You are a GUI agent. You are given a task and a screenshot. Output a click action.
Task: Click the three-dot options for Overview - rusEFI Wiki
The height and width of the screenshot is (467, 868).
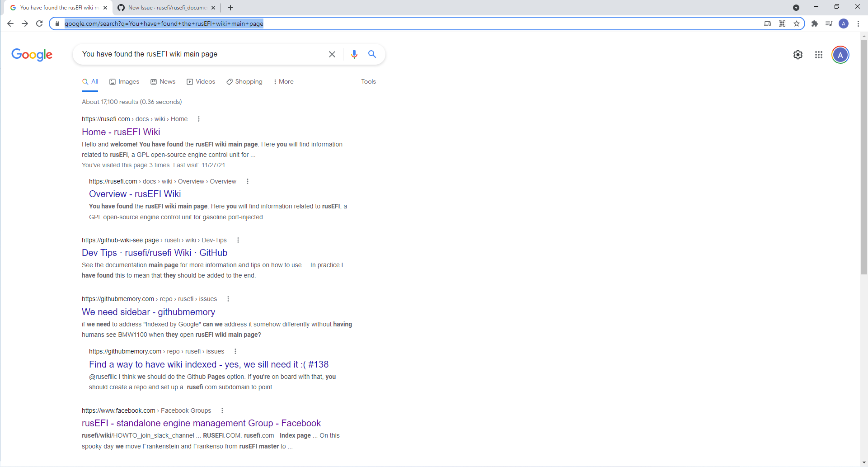coord(248,181)
